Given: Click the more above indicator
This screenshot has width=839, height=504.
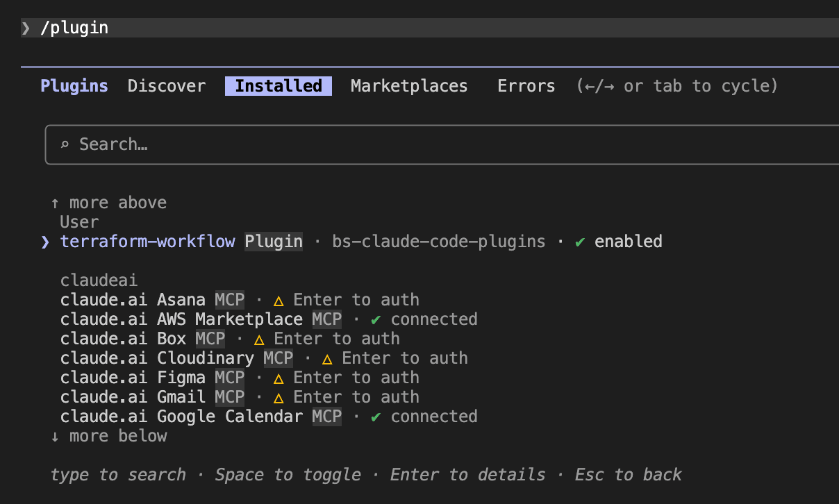Looking at the screenshot, I should pyautogui.click(x=108, y=202).
